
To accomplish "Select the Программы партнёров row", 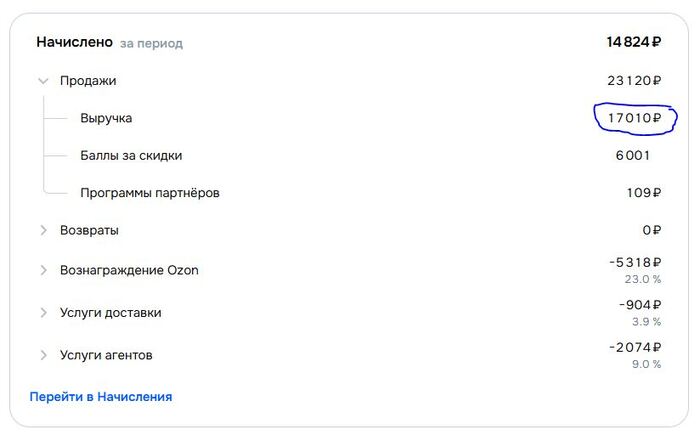I will coord(149,192).
